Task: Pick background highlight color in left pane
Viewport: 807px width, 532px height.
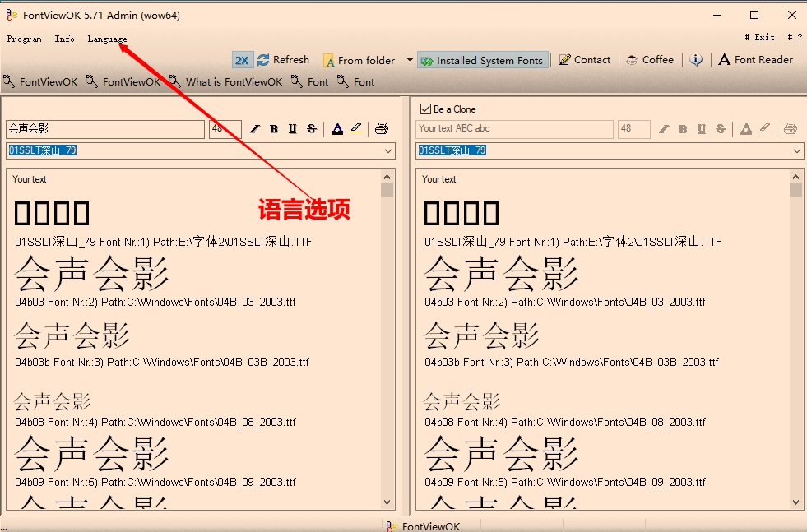Action: [x=356, y=128]
